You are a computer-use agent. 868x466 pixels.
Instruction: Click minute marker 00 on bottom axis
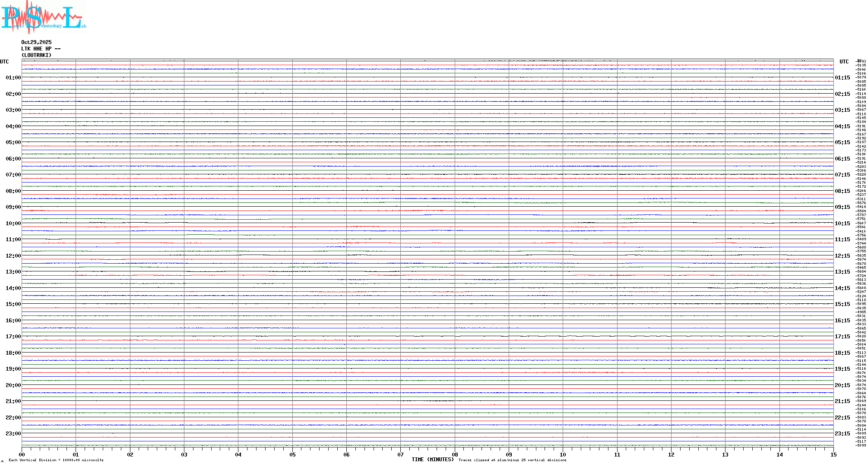pyautogui.click(x=22, y=455)
